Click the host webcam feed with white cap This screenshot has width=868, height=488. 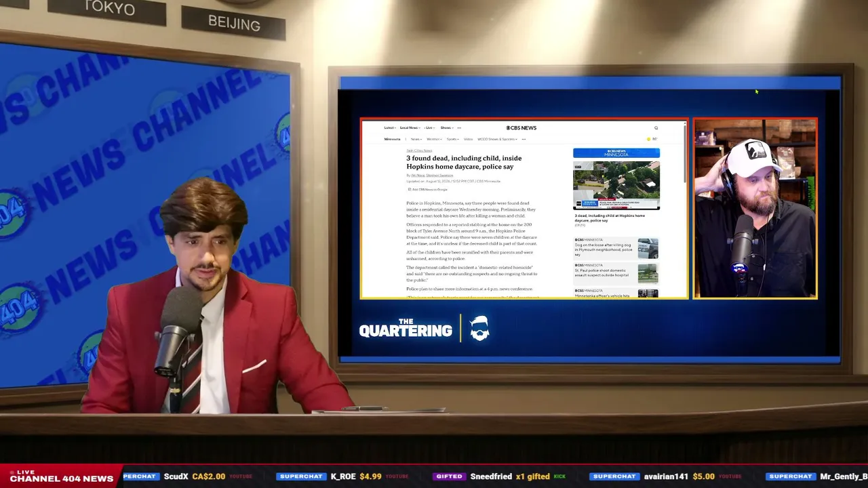point(755,209)
